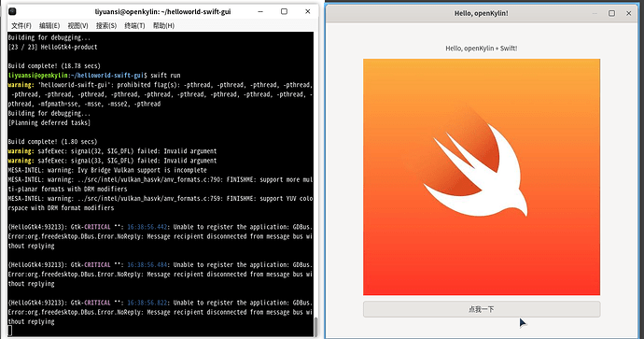Open the 编辑(E) menu in terminal
Screen dimensions: 644x339
[49, 26]
